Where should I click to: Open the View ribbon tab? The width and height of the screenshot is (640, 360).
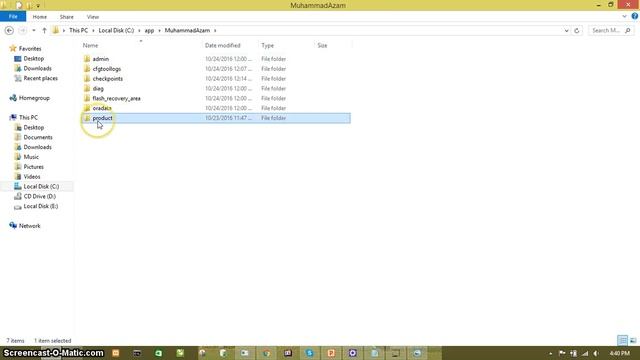tap(93, 17)
